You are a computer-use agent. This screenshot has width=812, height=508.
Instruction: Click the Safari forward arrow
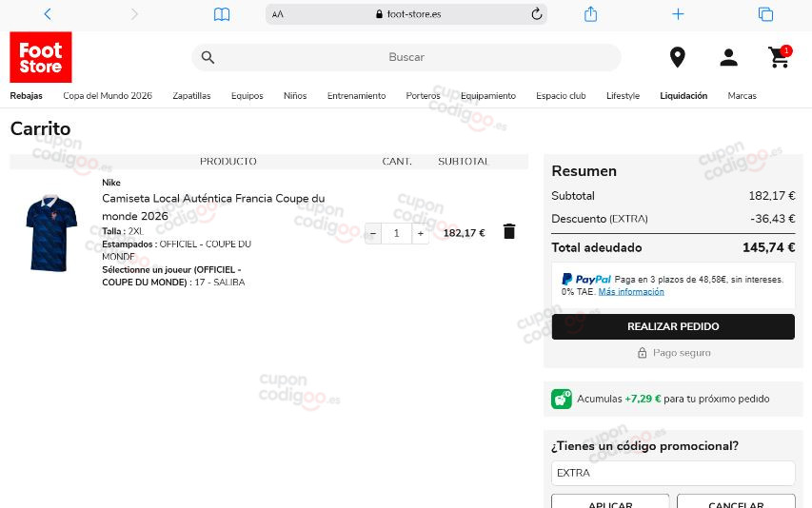[134, 14]
